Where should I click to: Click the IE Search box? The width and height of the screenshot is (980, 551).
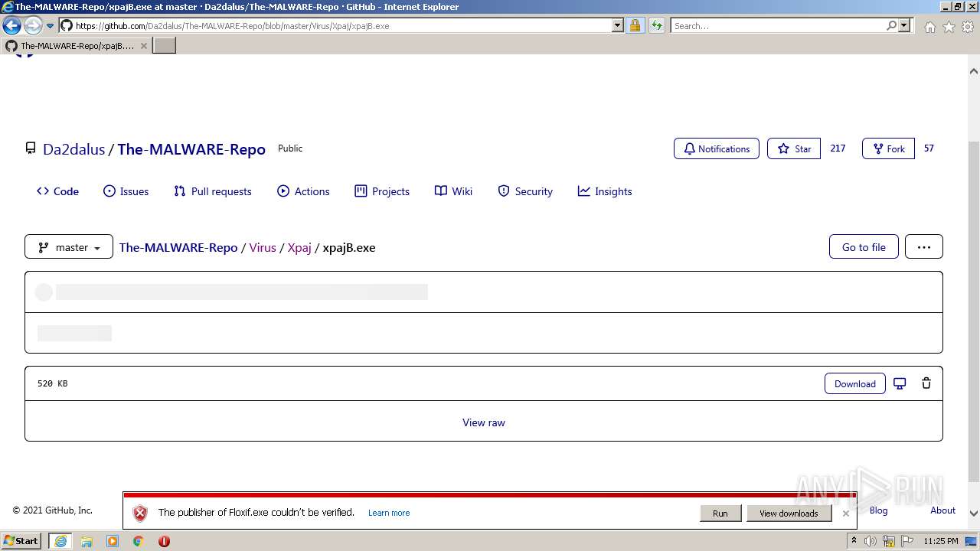click(x=778, y=25)
